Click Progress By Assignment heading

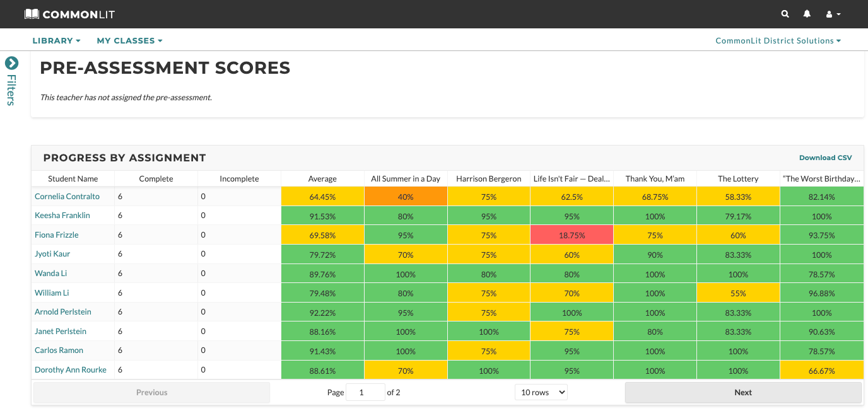click(124, 158)
